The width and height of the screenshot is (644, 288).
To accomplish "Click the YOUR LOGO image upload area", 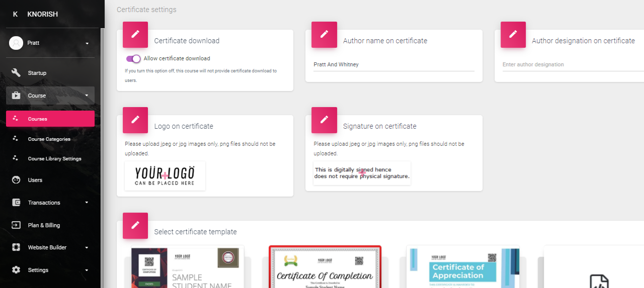I will point(165,176).
